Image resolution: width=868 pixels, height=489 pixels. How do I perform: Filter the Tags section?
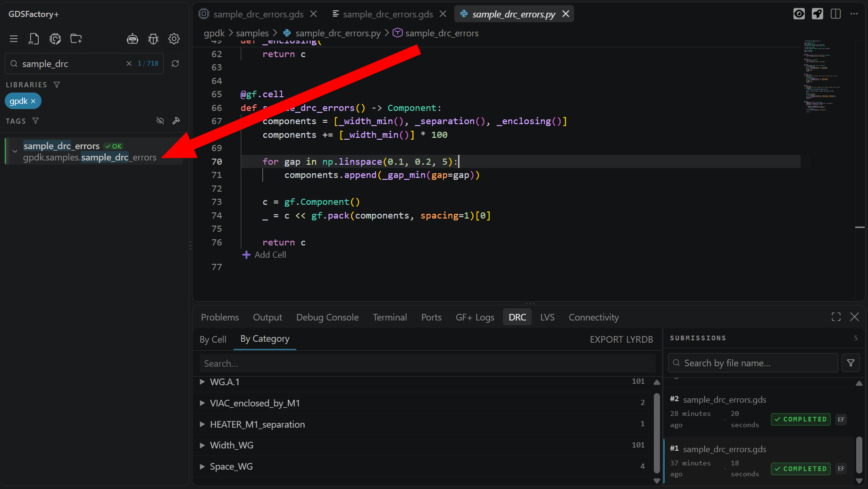tap(35, 121)
